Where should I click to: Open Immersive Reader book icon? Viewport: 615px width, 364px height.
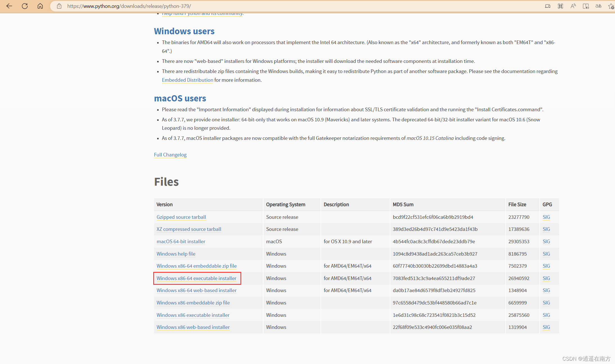[x=586, y=6]
